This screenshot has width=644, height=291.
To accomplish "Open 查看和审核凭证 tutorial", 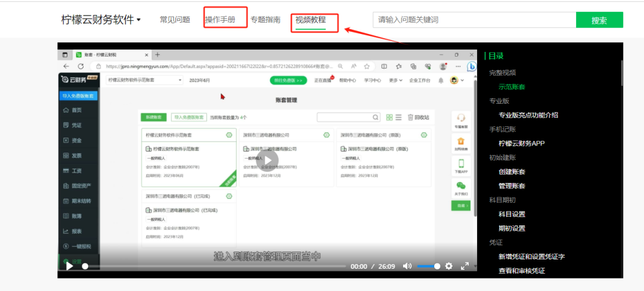I will point(522,271).
